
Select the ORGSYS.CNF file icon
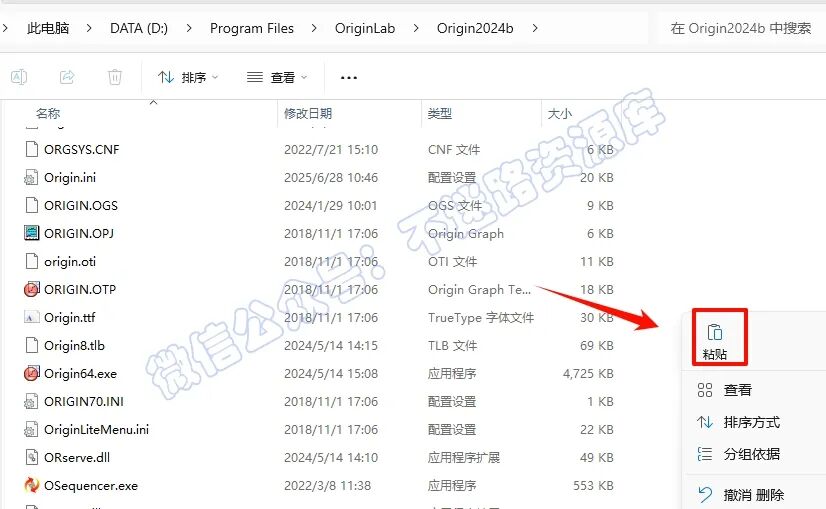32,149
